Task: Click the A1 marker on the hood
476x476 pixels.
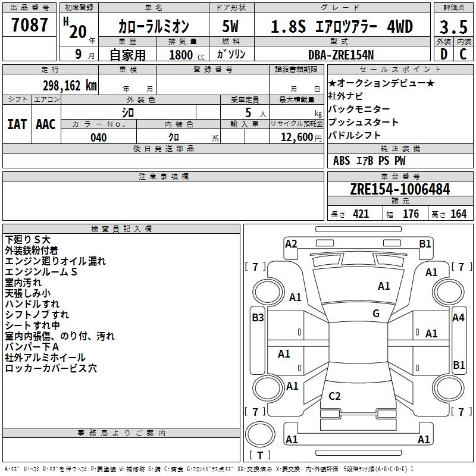Action: [384, 286]
